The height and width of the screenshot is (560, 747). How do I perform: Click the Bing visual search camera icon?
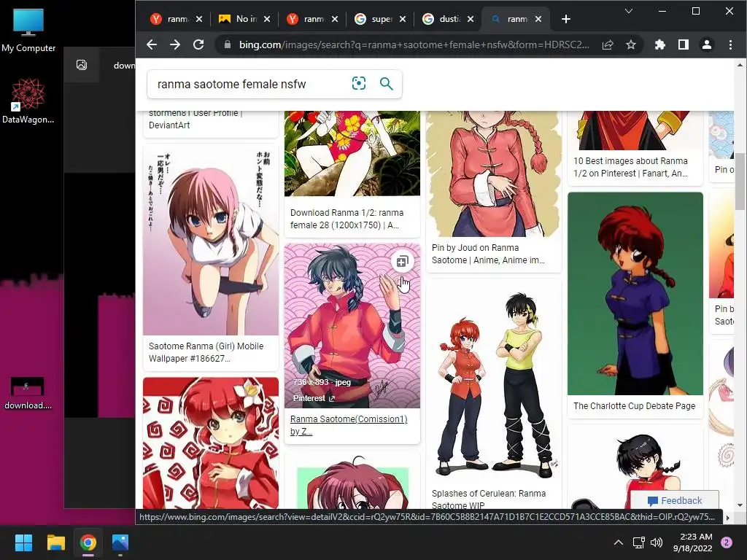point(359,83)
